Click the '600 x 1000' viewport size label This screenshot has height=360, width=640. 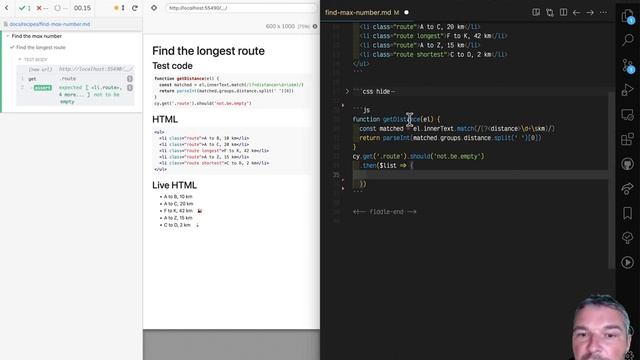(280, 26)
